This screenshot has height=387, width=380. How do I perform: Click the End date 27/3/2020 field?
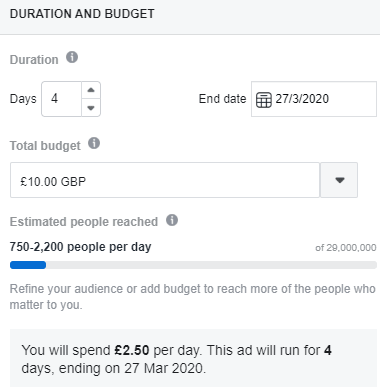point(314,99)
